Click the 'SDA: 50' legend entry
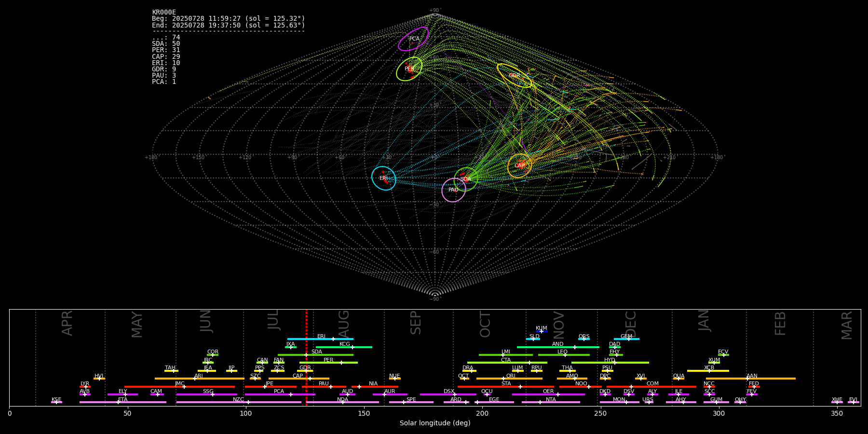The image size is (868, 434). pos(166,44)
